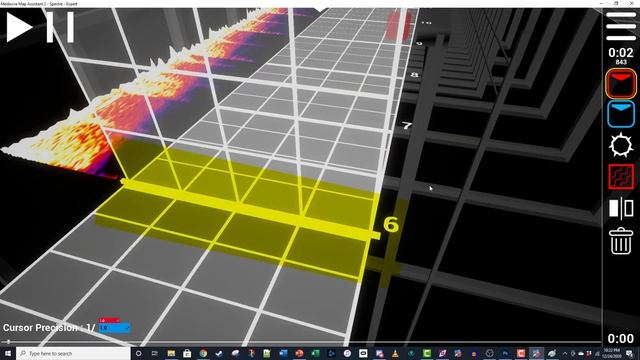Activate the mirror selection tool
Viewport: 640px width, 360px height.
pos(621,208)
